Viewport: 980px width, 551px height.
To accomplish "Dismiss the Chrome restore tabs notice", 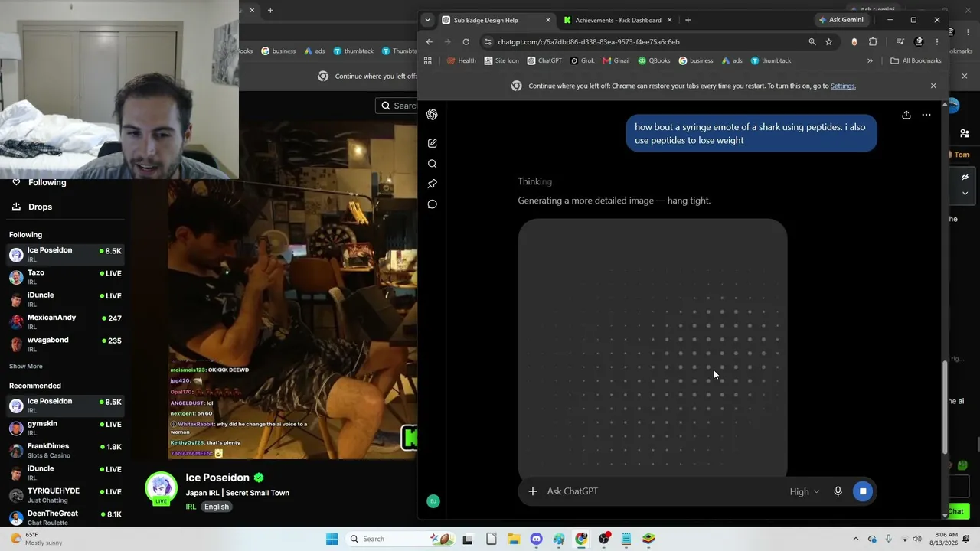I will [933, 86].
